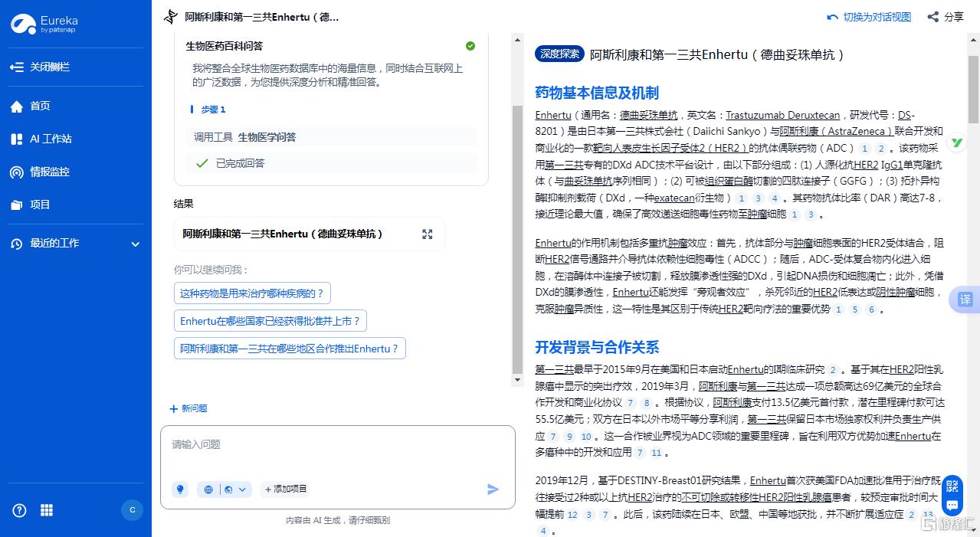Click citation reference number 13
Image resolution: width=980 pixels, height=537 pixels.
(x=928, y=515)
